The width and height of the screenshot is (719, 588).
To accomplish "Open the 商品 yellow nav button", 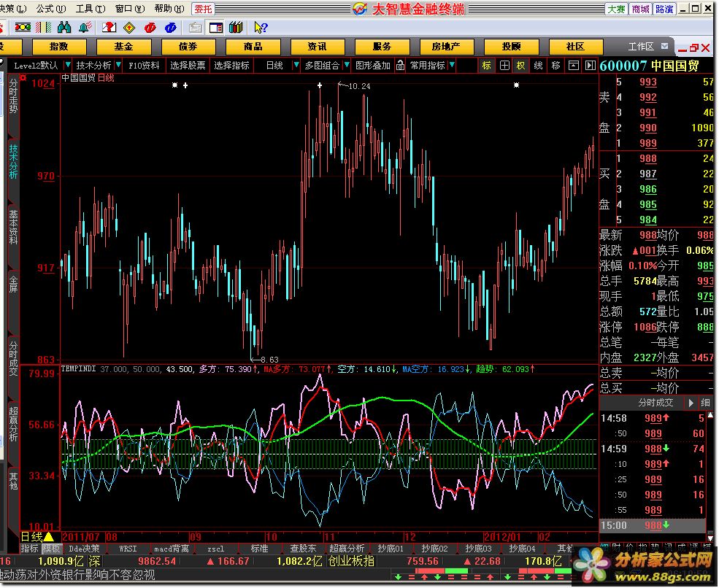I will coord(253,47).
